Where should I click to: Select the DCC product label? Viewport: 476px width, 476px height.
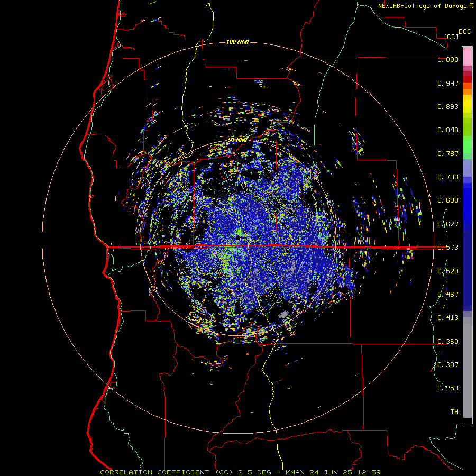click(464, 32)
